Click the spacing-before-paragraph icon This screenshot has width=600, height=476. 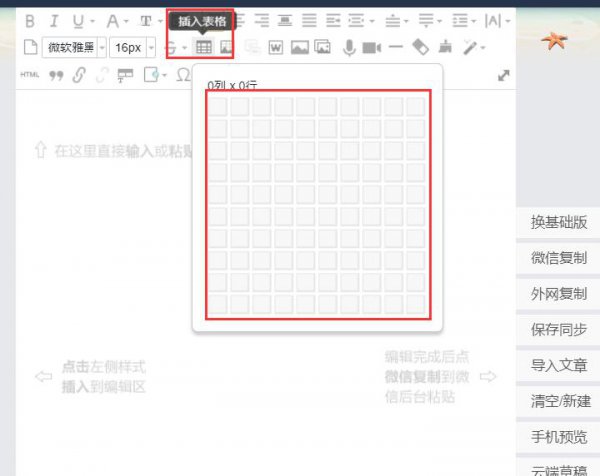393,20
